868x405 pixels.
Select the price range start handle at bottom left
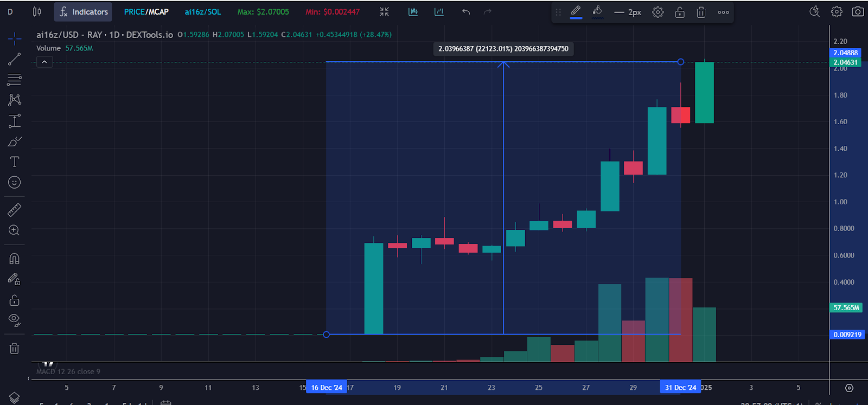tap(326, 335)
